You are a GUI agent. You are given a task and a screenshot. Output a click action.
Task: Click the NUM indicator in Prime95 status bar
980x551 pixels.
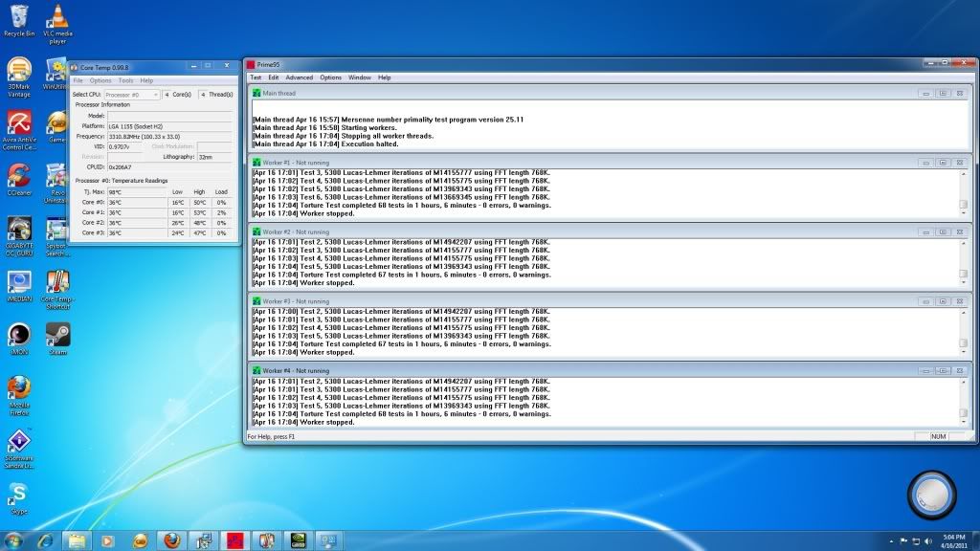click(x=938, y=436)
